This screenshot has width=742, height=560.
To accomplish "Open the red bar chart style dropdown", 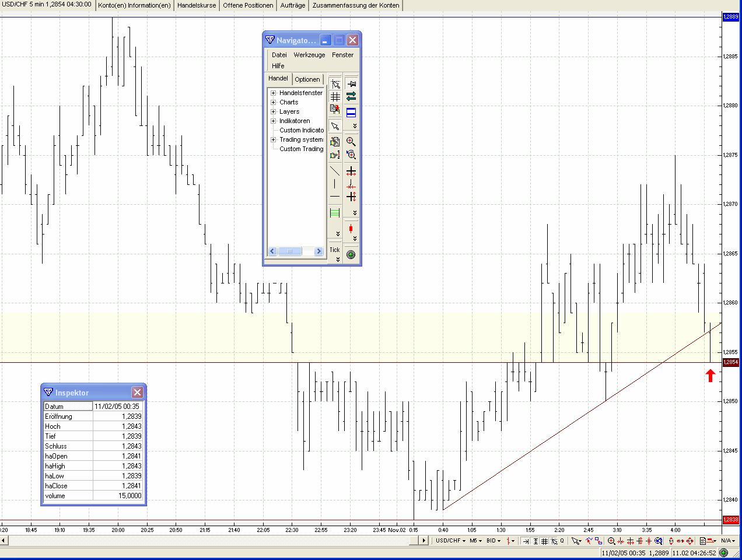I will (511, 541).
